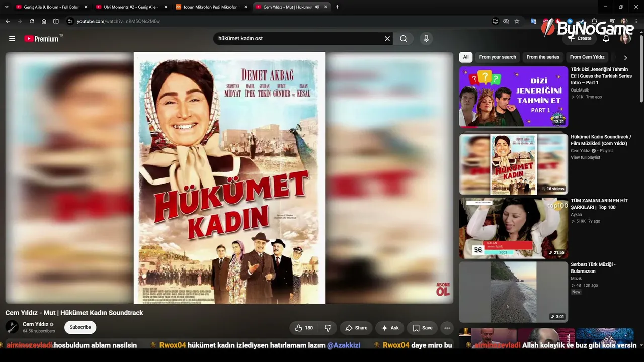The height and width of the screenshot is (362, 644).
Task: Open YouTube notifications bell
Action: pyautogui.click(x=606, y=39)
